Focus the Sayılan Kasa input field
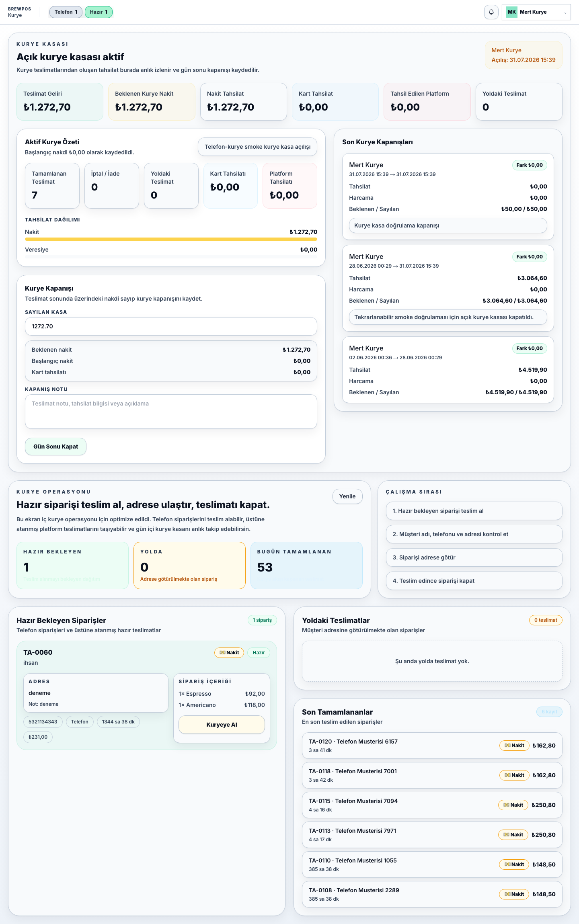This screenshot has height=924, width=579. pyautogui.click(x=171, y=326)
